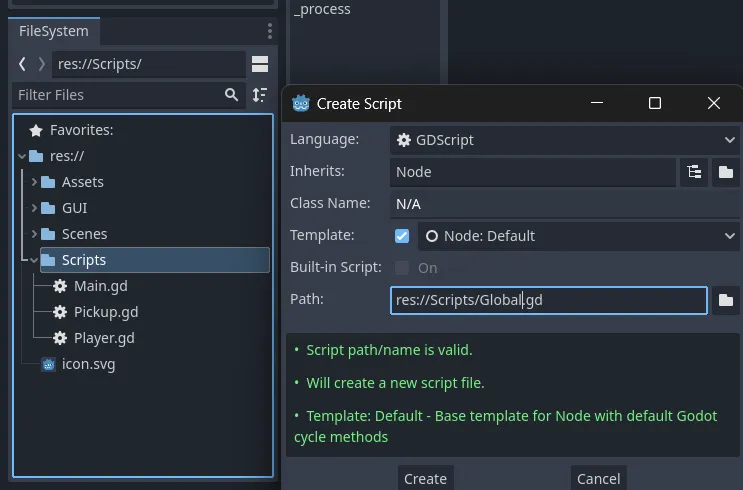Click the Cancel button
This screenshot has width=743, height=490.
(x=598, y=479)
